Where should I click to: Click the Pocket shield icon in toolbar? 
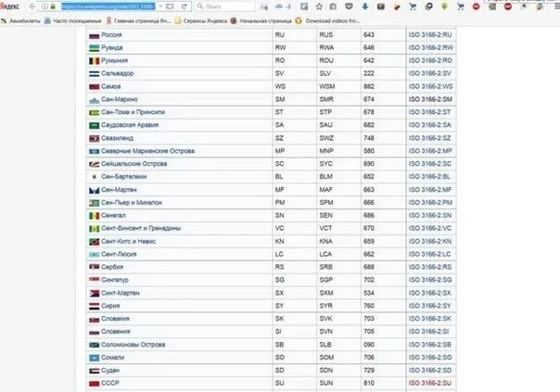tap(350, 6)
